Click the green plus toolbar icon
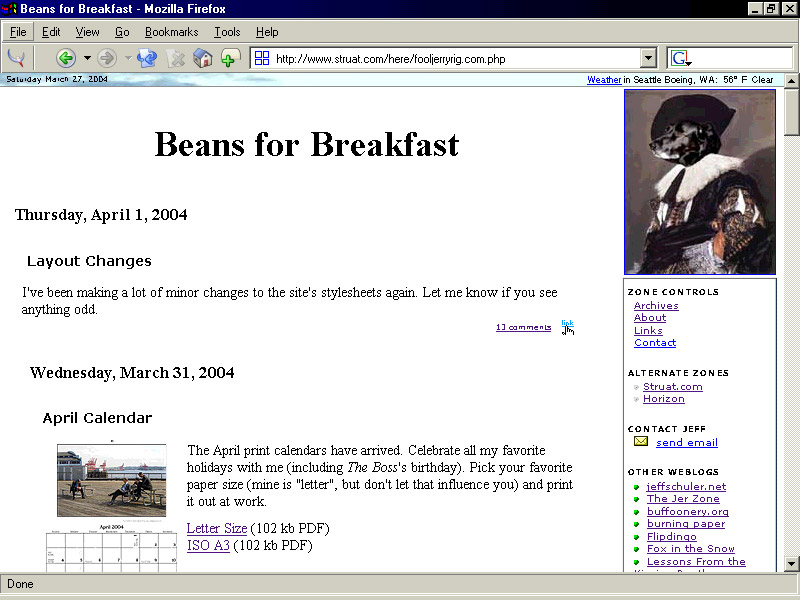The width and height of the screenshot is (800, 600). [230, 58]
